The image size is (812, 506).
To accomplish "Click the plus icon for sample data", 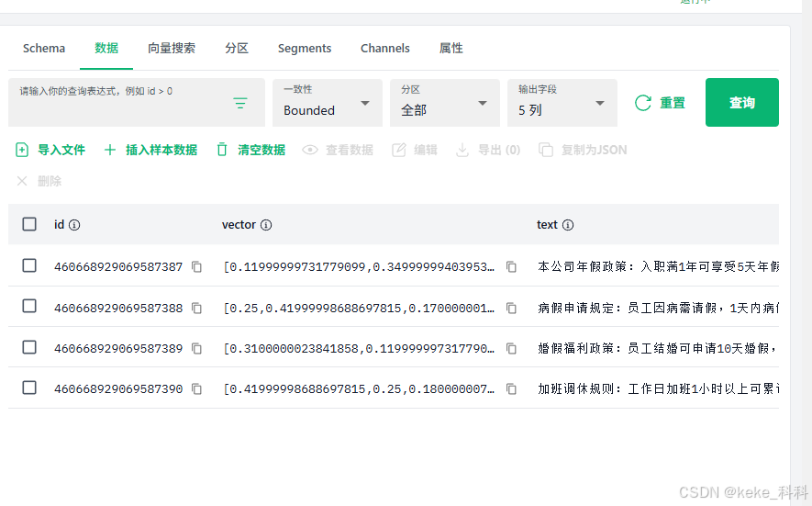I will pos(110,150).
